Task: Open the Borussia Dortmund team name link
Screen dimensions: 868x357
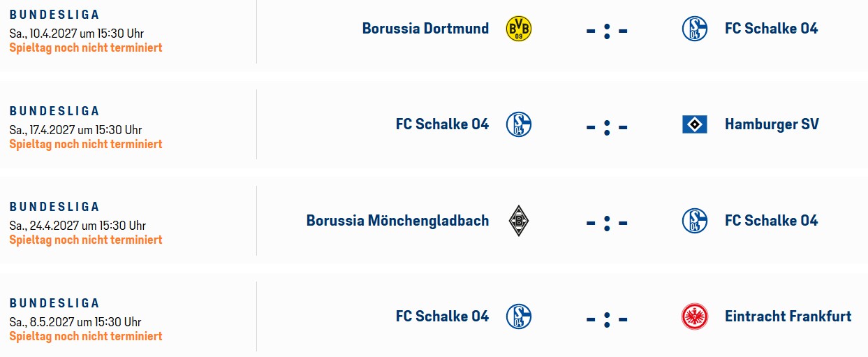Action: pos(425,29)
